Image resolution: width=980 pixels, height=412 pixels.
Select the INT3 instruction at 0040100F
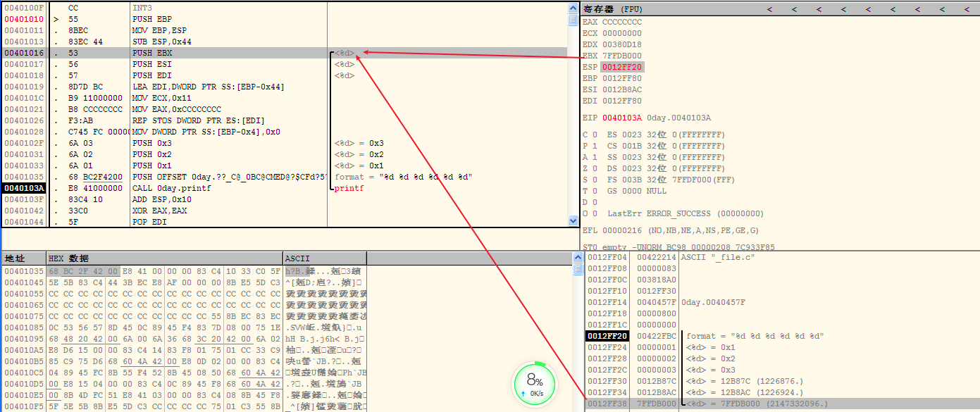point(142,8)
